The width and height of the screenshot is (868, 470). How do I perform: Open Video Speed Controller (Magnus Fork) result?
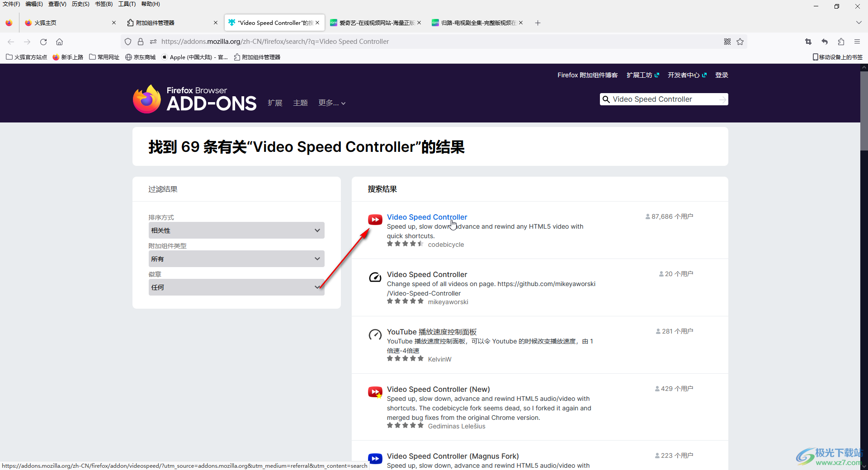coord(453,456)
